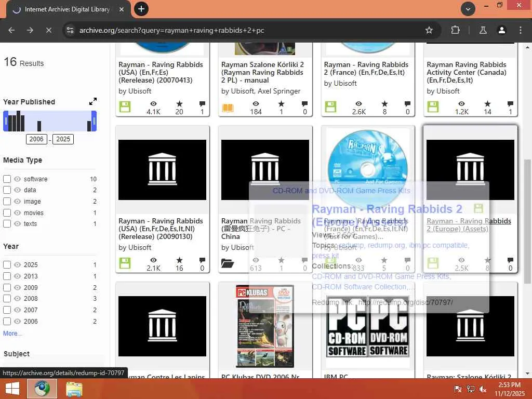Expand the Year Published histogram
532x399 pixels.
pyautogui.click(x=92, y=101)
